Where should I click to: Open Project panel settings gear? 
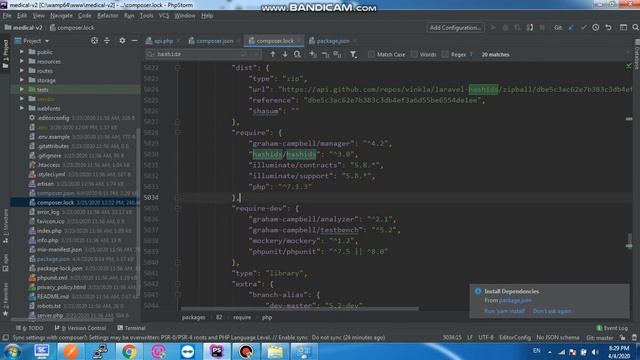point(122,41)
